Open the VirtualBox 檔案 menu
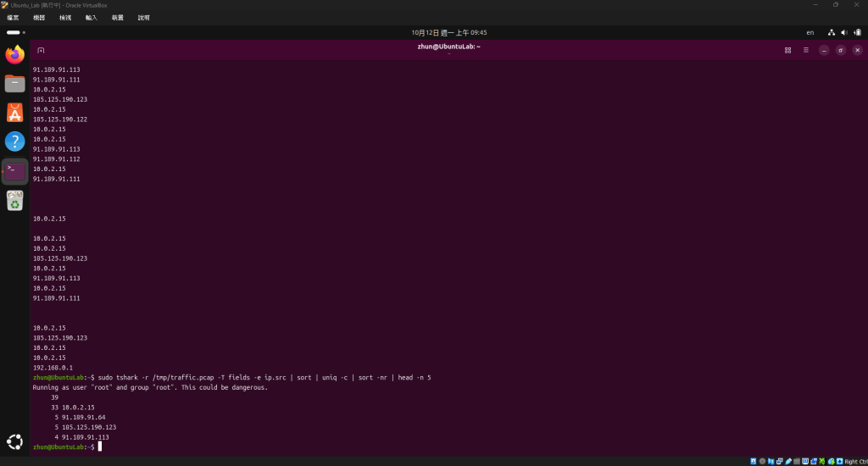Screen dimensions: 868x466 tap(13, 18)
